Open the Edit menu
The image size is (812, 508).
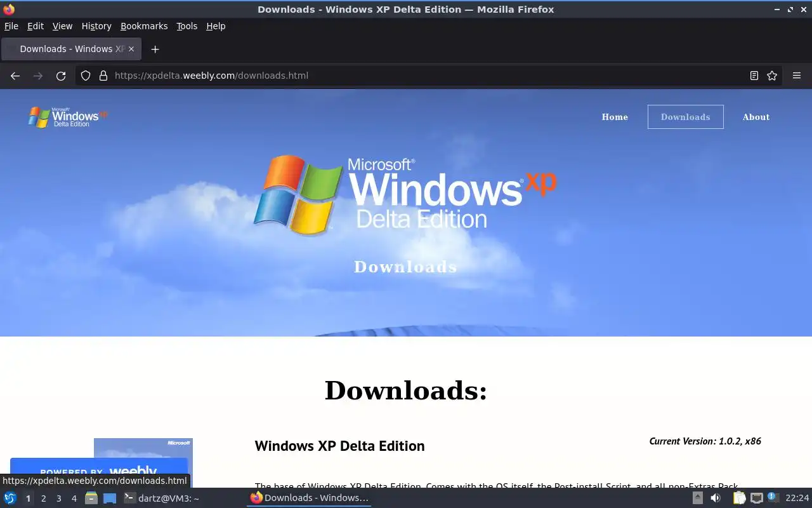tap(36, 26)
